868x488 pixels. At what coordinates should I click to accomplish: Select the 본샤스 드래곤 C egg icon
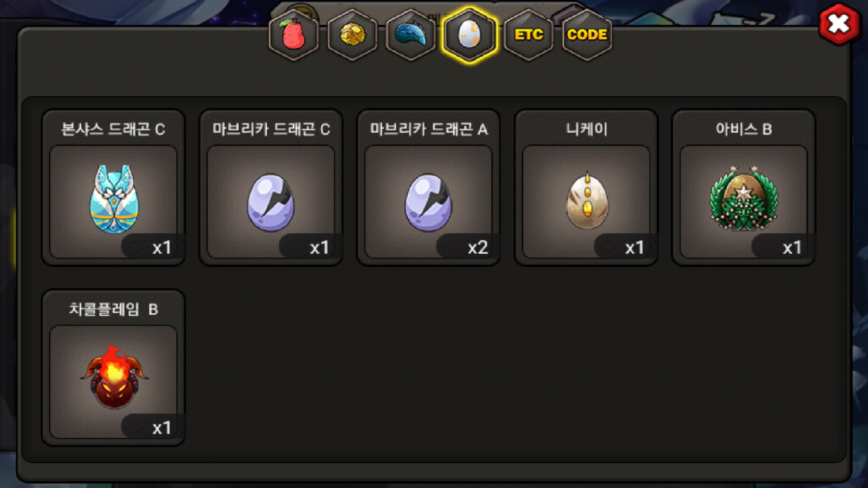pos(113,199)
